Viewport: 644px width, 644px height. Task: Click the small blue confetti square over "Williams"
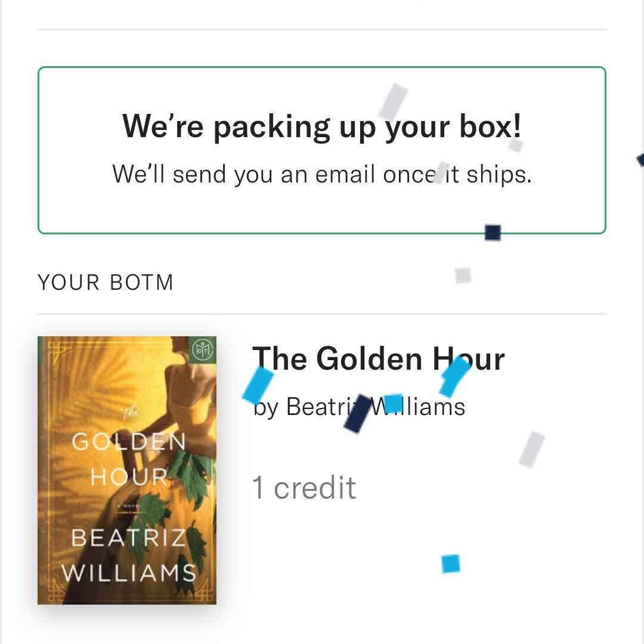pos(393,402)
